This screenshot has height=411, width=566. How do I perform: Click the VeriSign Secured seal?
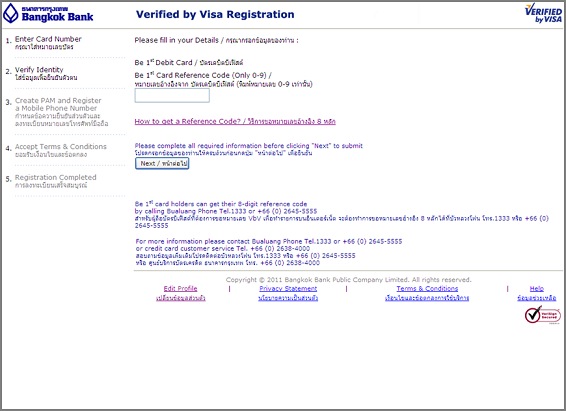[x=543, y=315]
